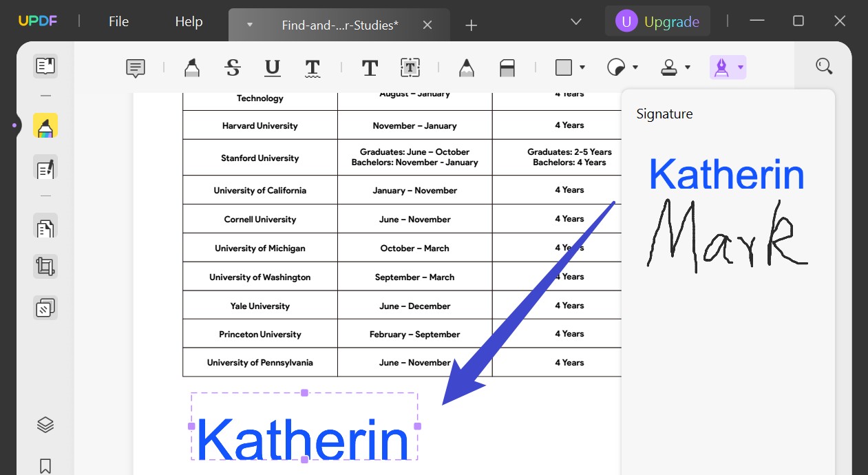Open the File menu

(x=118, y=21)
